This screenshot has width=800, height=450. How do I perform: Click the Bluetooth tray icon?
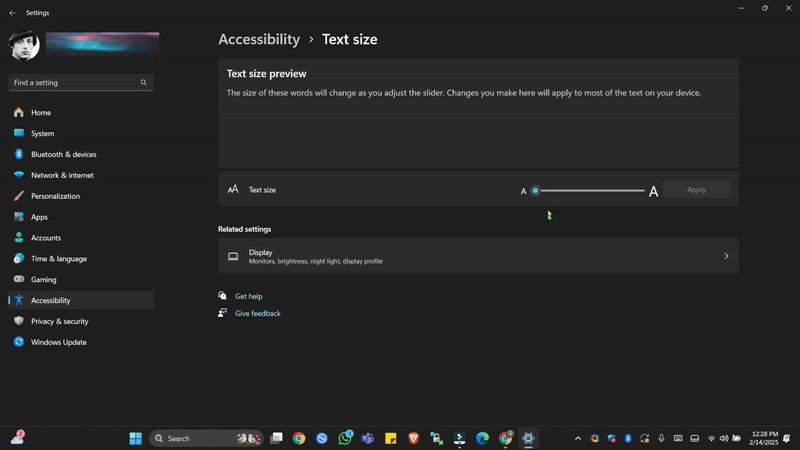[628, 438]
